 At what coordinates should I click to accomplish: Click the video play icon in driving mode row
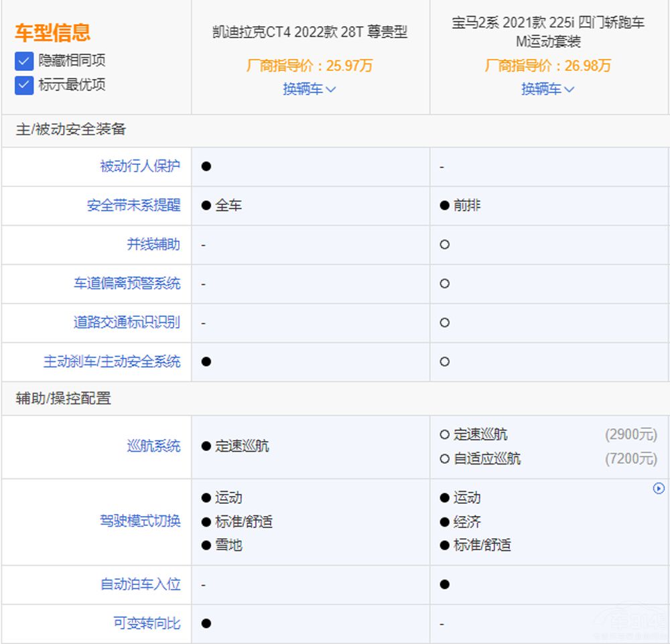659,489
